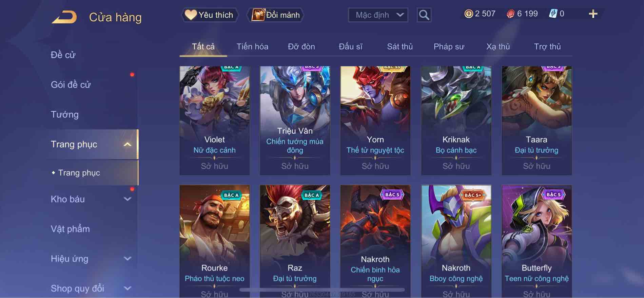This screenshot has height=298, width=644.
Task: Select the Tiến hóa tab
Action: click(x=252, y=46)
